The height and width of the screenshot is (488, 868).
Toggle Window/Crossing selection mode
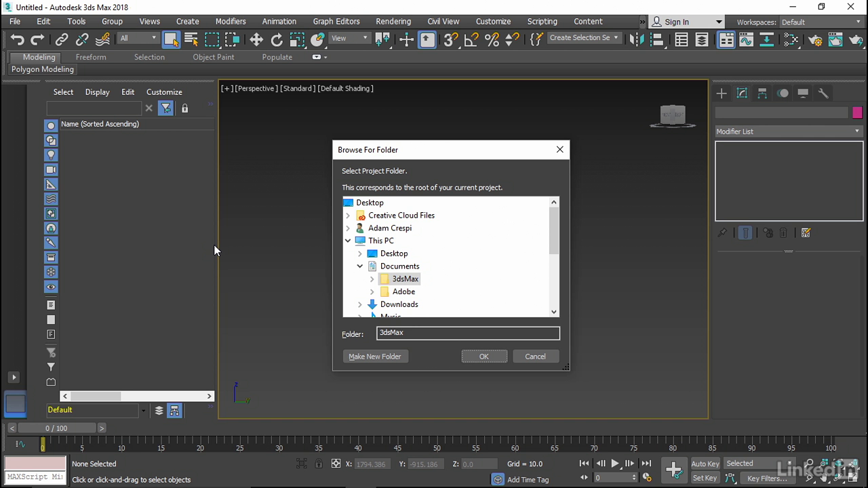[232, 40]
